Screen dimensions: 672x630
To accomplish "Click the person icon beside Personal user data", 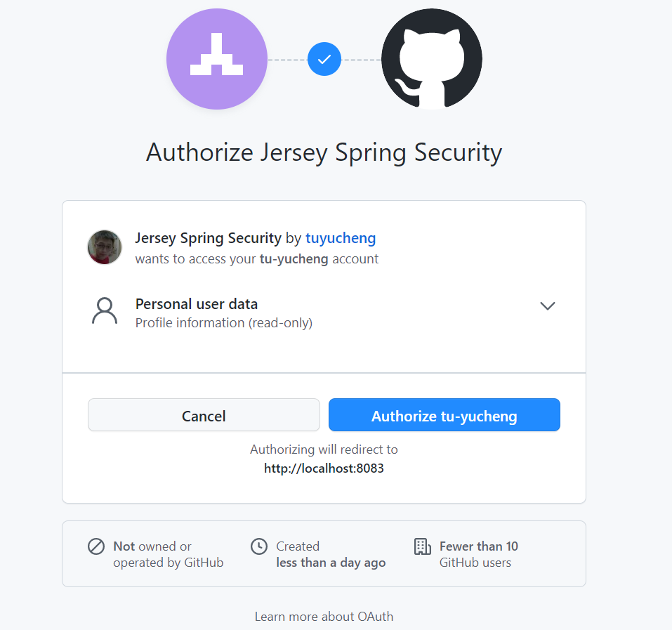I will point(105,310).
